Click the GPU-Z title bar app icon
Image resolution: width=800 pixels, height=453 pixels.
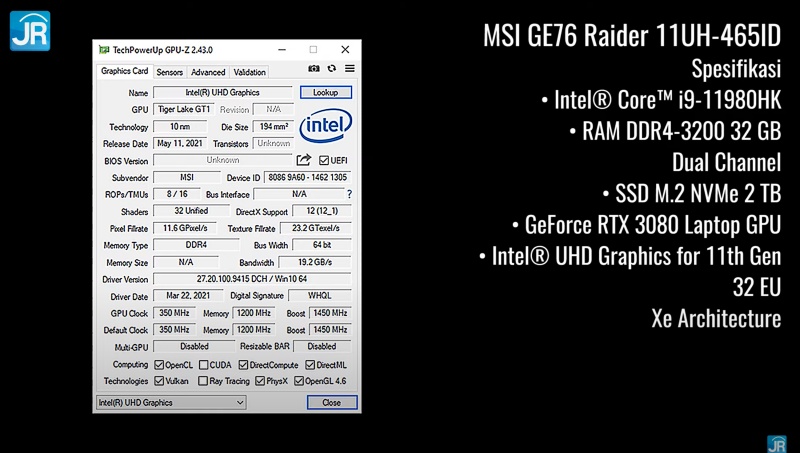click(102, 49)
